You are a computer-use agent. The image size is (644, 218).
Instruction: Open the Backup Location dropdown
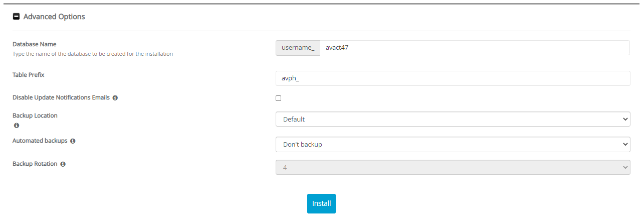pyautogui.click(x=453, y=119)
